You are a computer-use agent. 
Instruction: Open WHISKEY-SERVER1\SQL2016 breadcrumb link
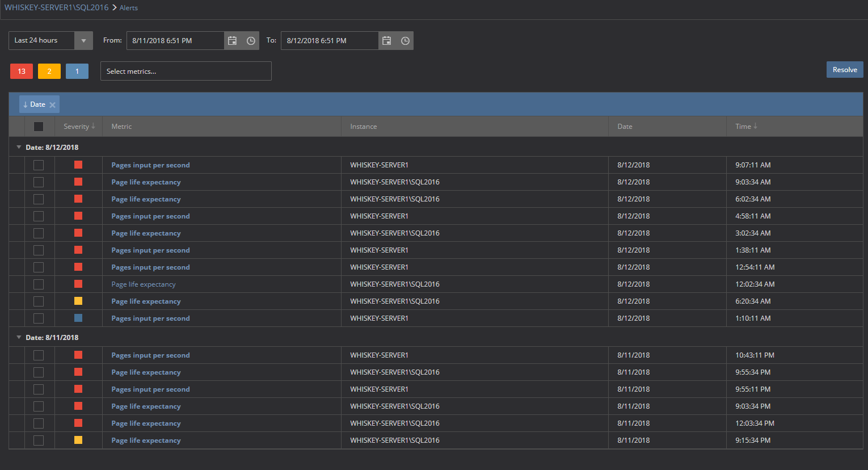click(56, 7)
